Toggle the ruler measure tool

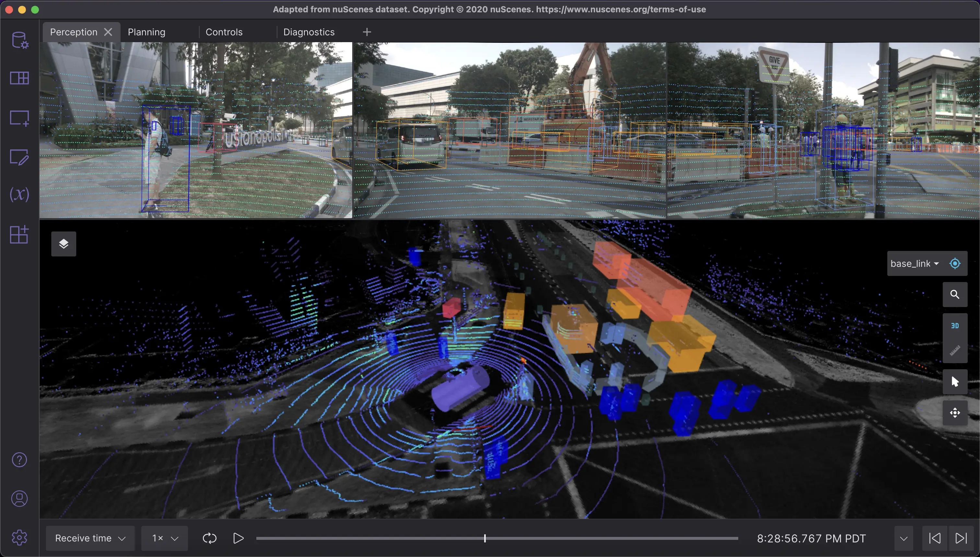pyautogui.click(x=955, y=350)
